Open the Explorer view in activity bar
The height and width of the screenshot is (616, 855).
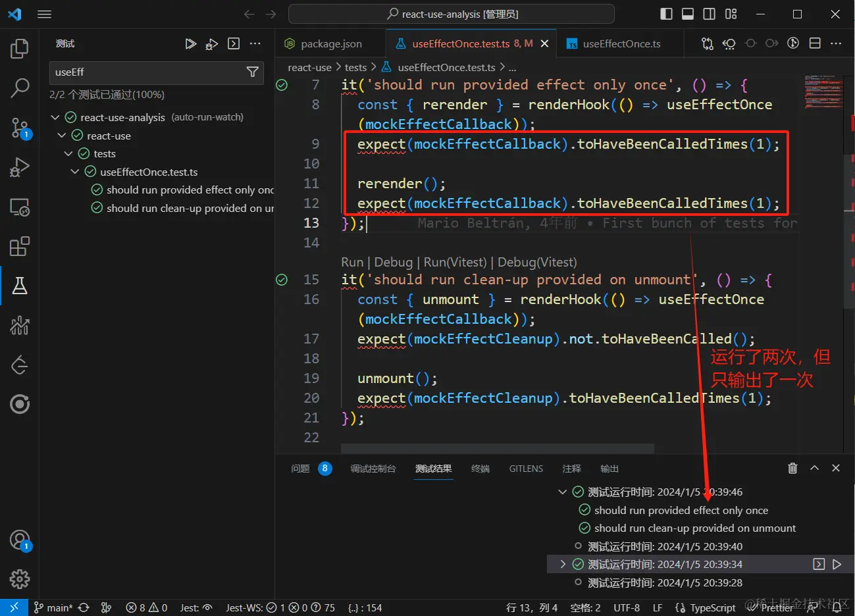(20, 48)
